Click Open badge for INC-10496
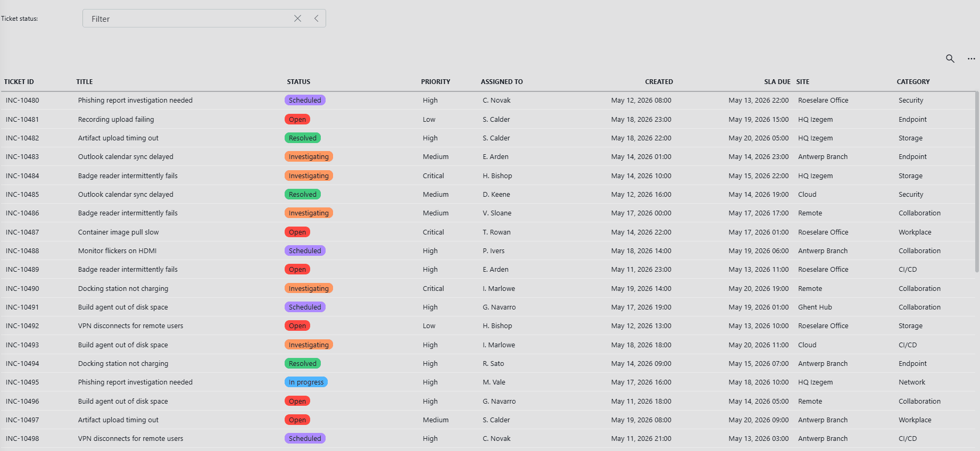This screenshot has height=451, width=980. [297, 402]
